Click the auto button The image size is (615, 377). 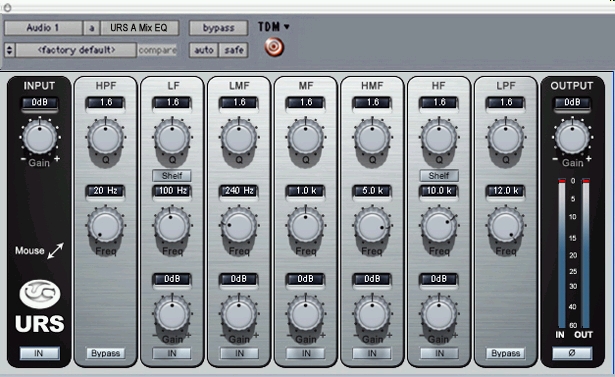tap(204, 50)
